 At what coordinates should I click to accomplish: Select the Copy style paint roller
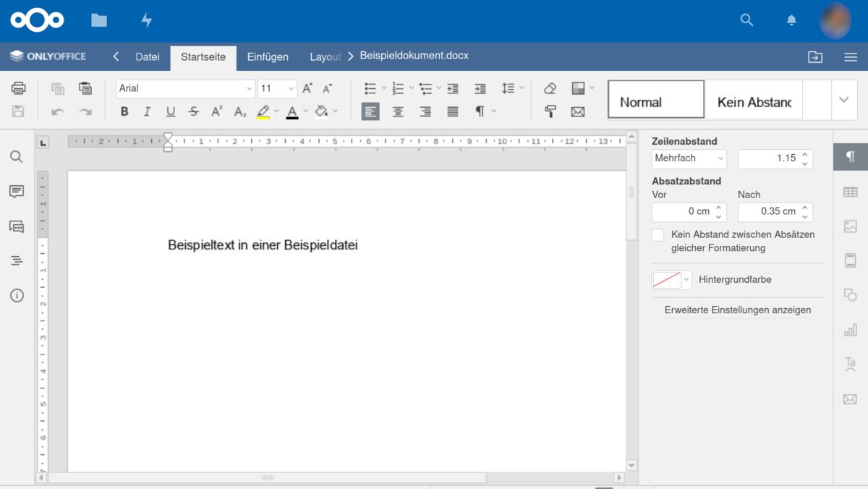pyautogui.click(x=550, y=111)
